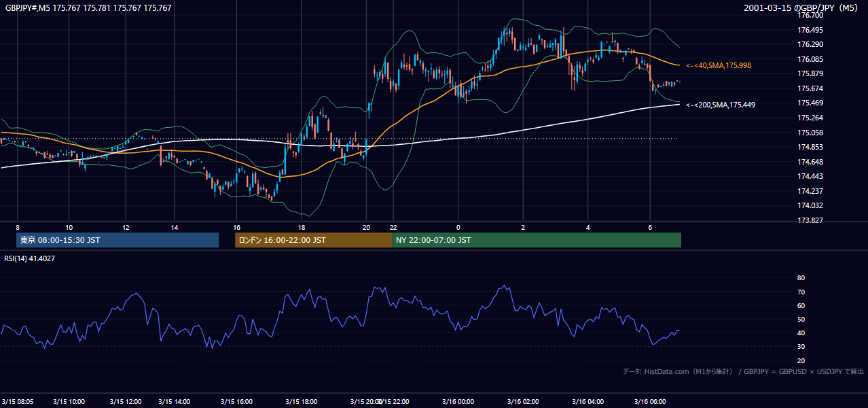868x408 pixels.
Task: Click the price axis value 176.085
Action: point(810,59)
